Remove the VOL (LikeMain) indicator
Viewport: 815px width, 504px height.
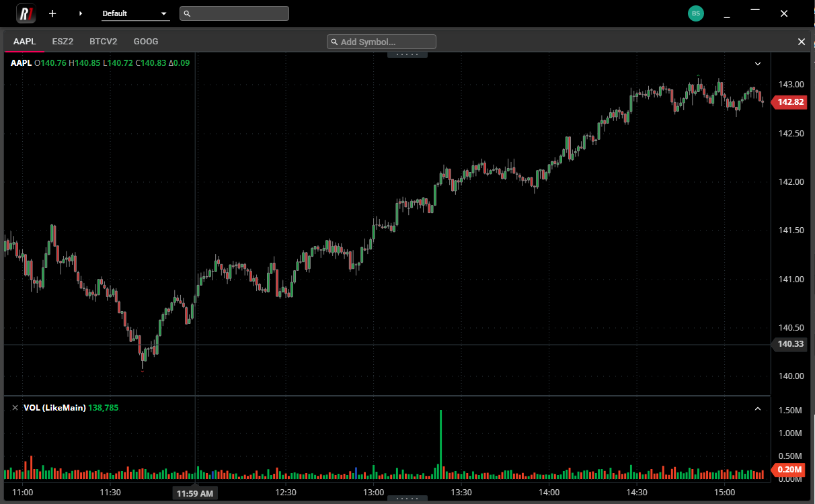pyautogui.click(x=15, y=408)
